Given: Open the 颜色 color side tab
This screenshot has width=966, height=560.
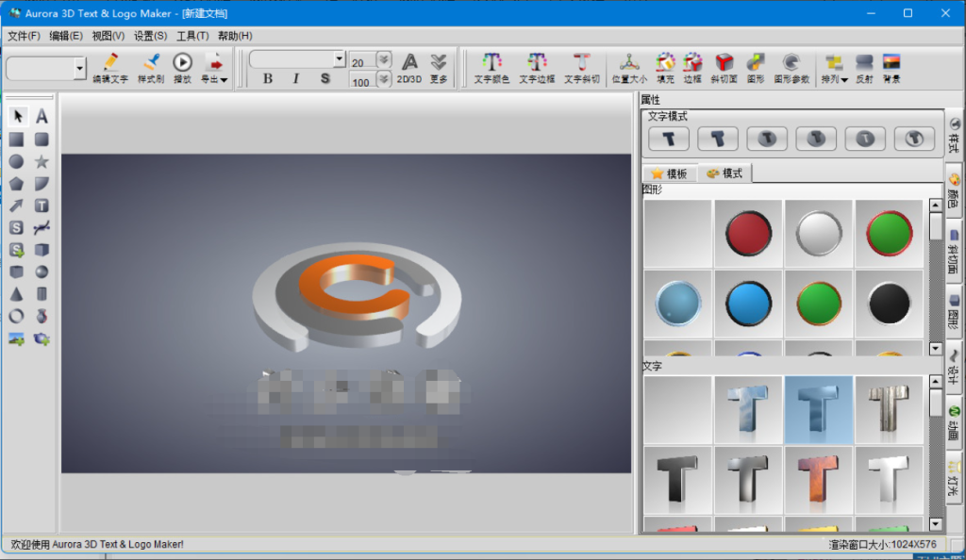Looking at the screenshot, I should pyautogui.click(x=955, y=190).
